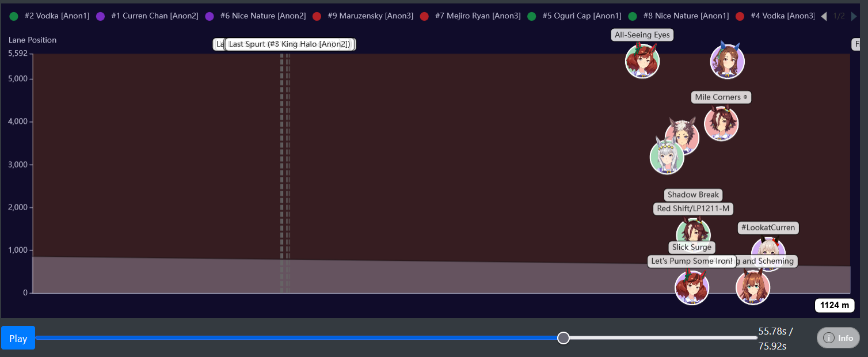Select Vodka portrait under Mile Corners label
The width and height of the screenshot is (868, 357).
click(x=721, y=124)
